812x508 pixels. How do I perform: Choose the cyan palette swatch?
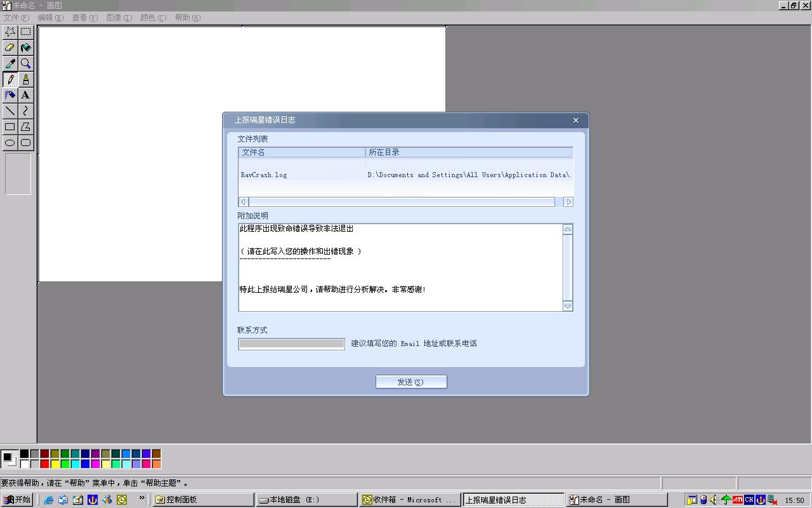tap(75, 464)
